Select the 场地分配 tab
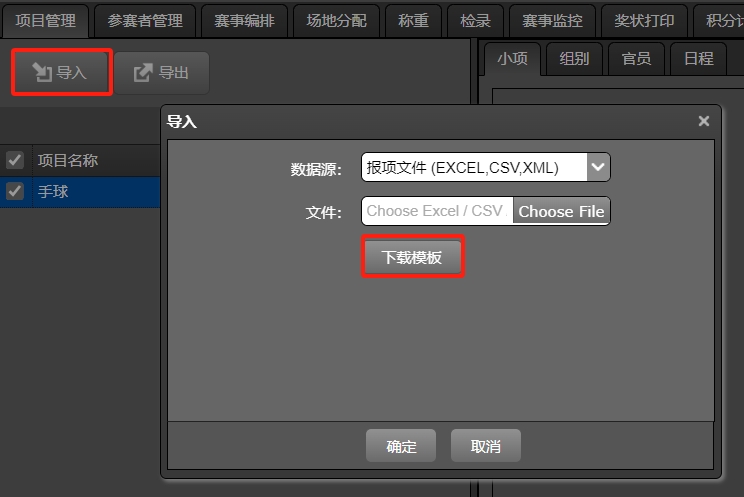Image resolution: width=744 pixels, height=497 pixels. (336, 21)
